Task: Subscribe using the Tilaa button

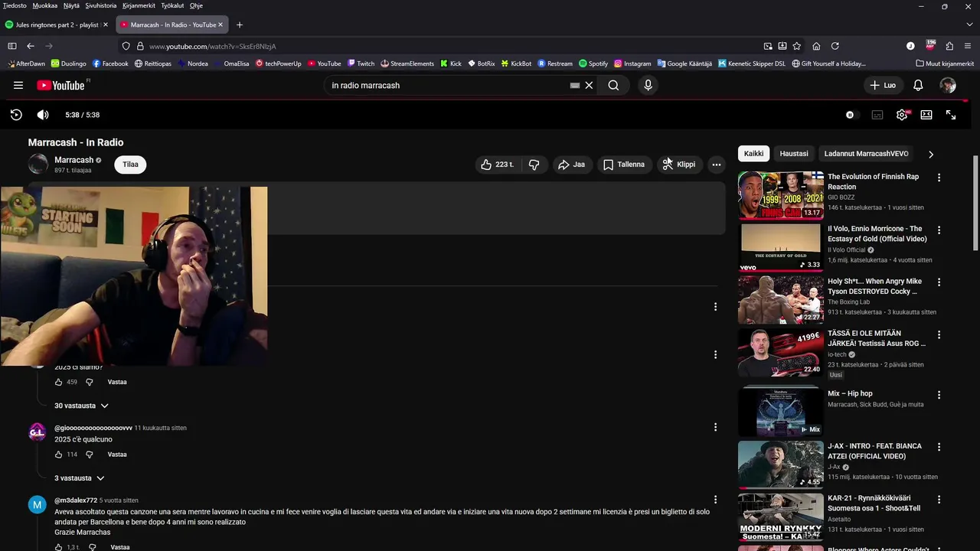Action: tap(131, 165)
